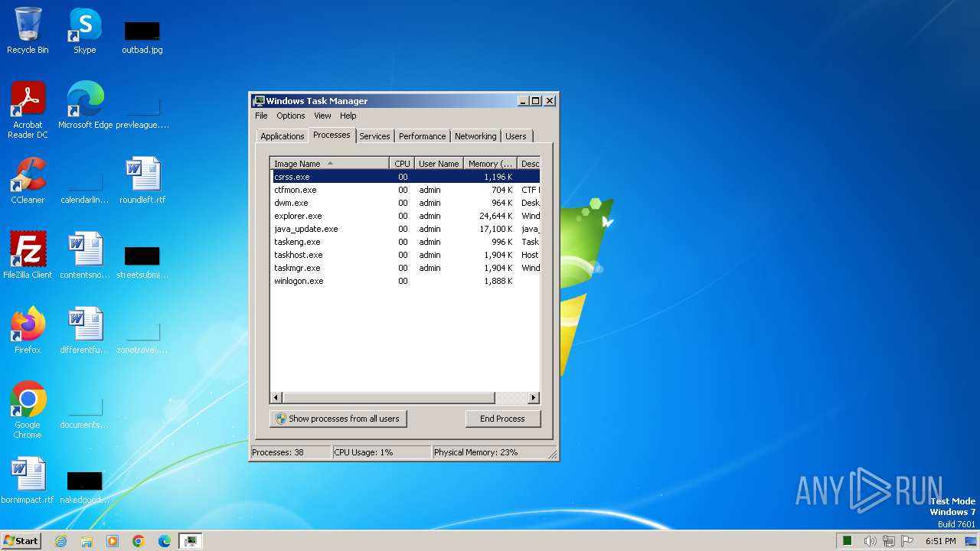Open the volume tray icon

coord(871,541)
